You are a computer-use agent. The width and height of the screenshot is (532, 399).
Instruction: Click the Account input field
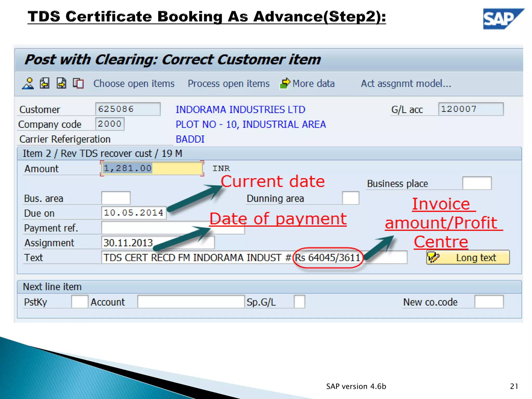pyautogui.click(x=191, y=302)
